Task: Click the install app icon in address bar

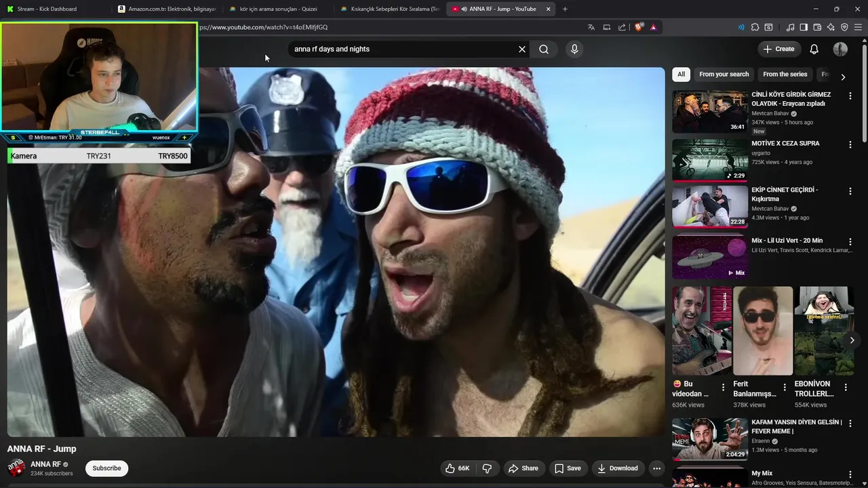Action: [x=607, y=27]
